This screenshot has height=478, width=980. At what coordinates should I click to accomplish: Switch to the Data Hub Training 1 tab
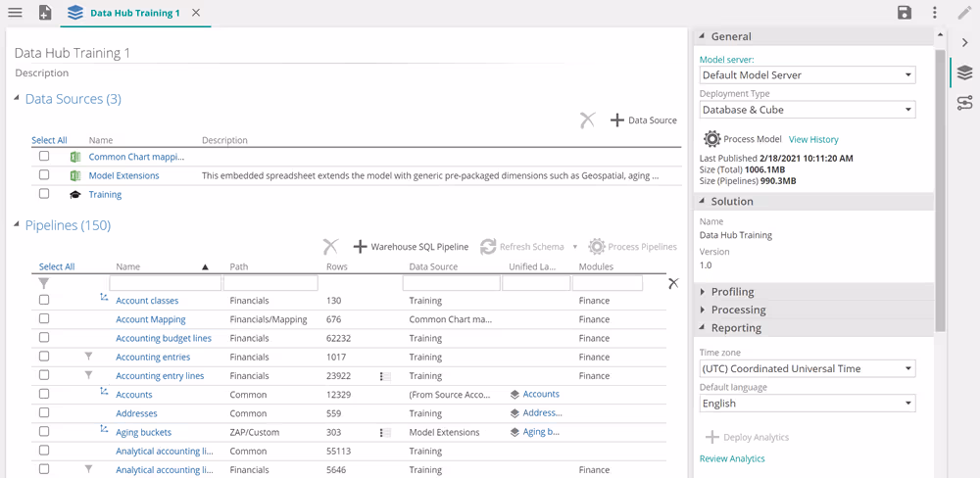[133, 14]
